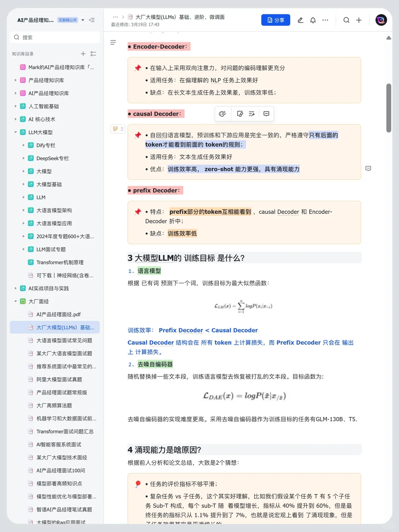
Task: Open notifications via the bell icon
Action: 313,20
